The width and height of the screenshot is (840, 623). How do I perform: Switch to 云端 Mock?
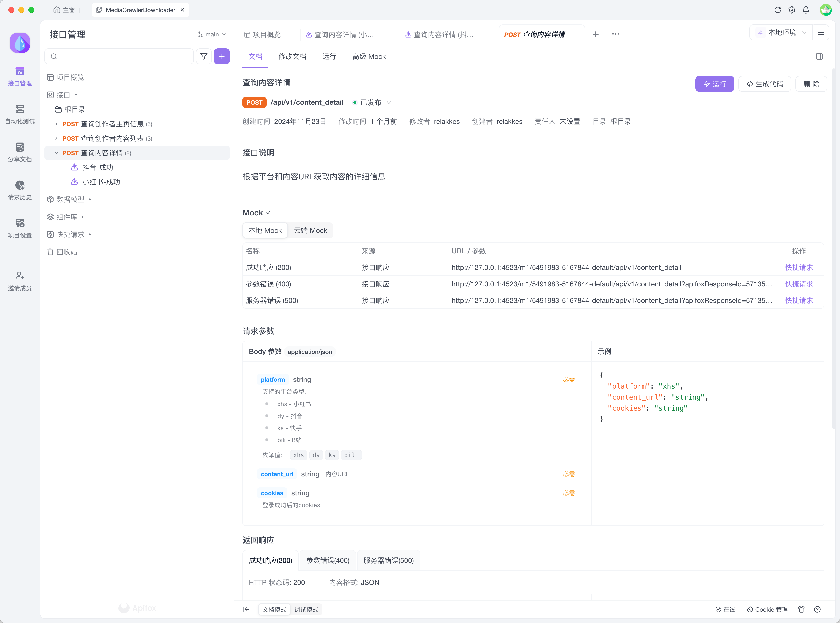(310, 230)
